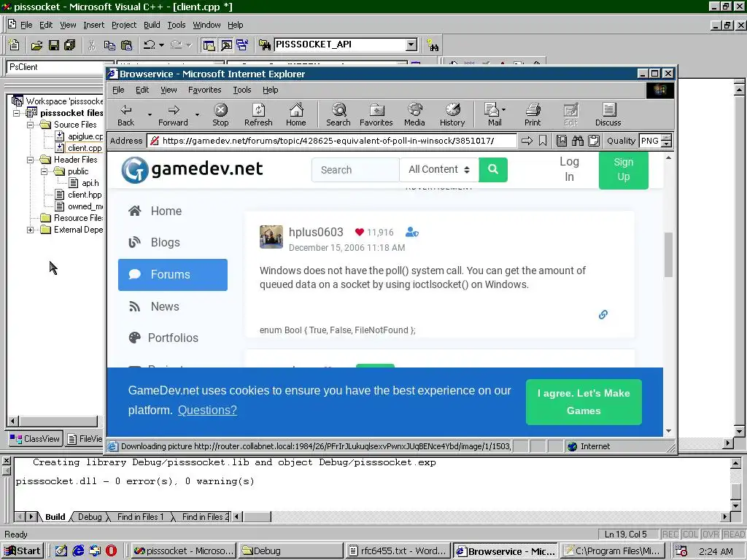Click the Search help binoculars icon far right
The image size is (747, 560).
[433, 45]
